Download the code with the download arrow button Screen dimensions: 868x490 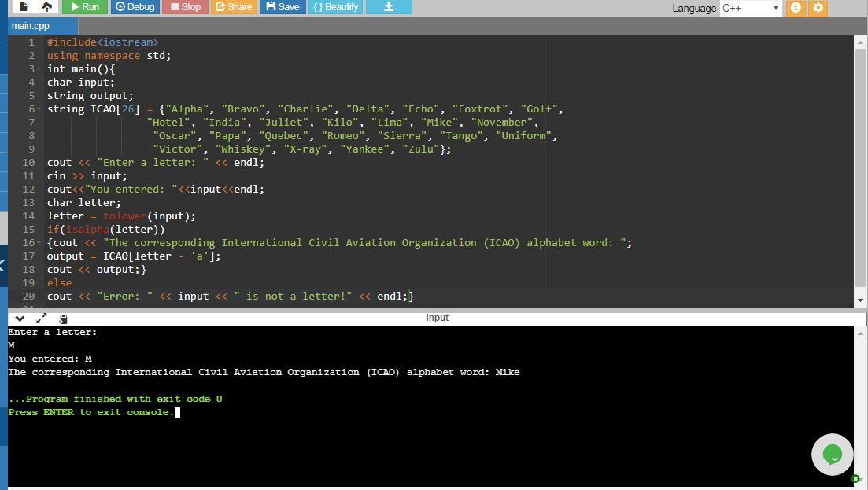[389, 6]
